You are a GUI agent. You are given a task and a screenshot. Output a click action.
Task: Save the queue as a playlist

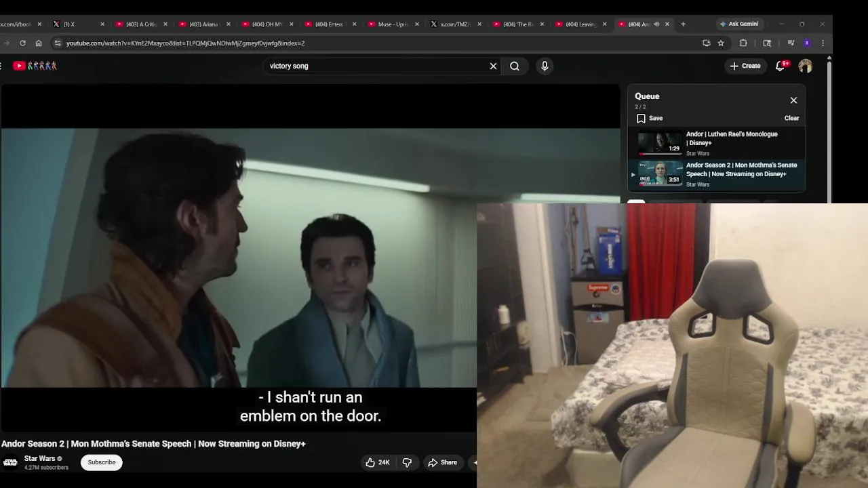coord(650,118)
